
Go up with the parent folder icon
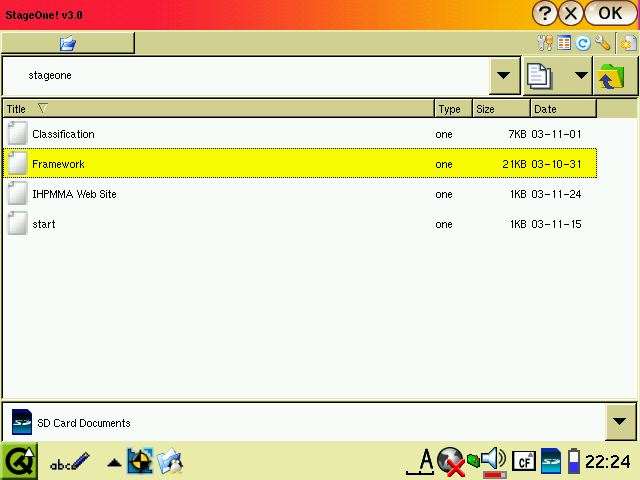coord(611,76)
